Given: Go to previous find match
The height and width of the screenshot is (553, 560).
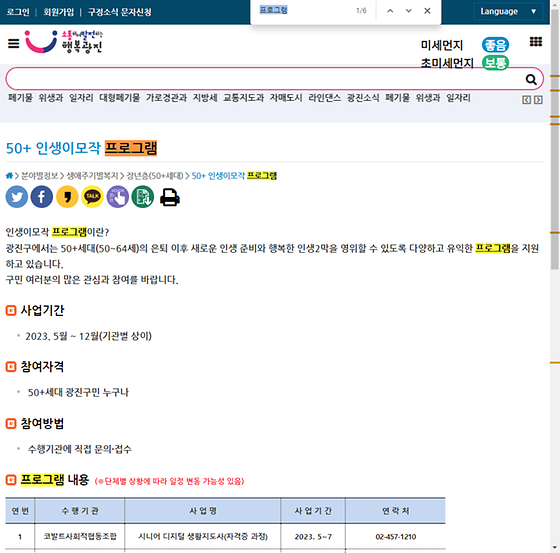Looking at the screenshot, I should pyautogui.click(x=390, y=11).
